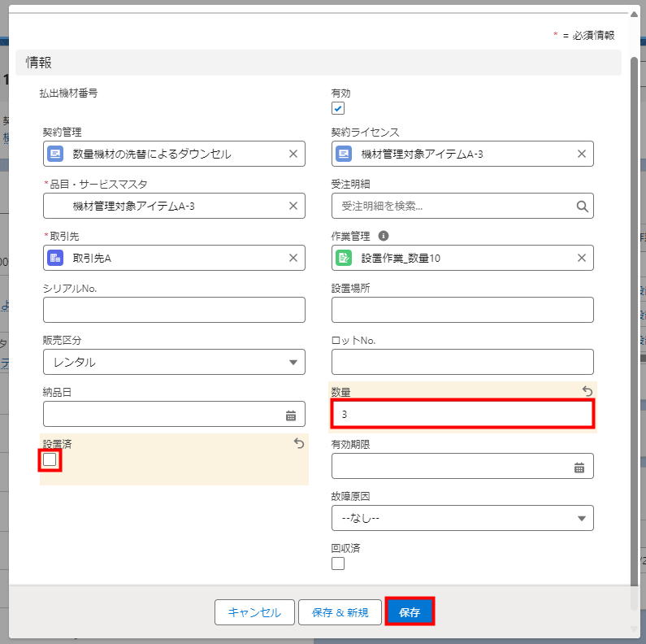The height and width of the screenshot is (644, 646).
Task: Click the 保存 button
Action: coord(410,612)
